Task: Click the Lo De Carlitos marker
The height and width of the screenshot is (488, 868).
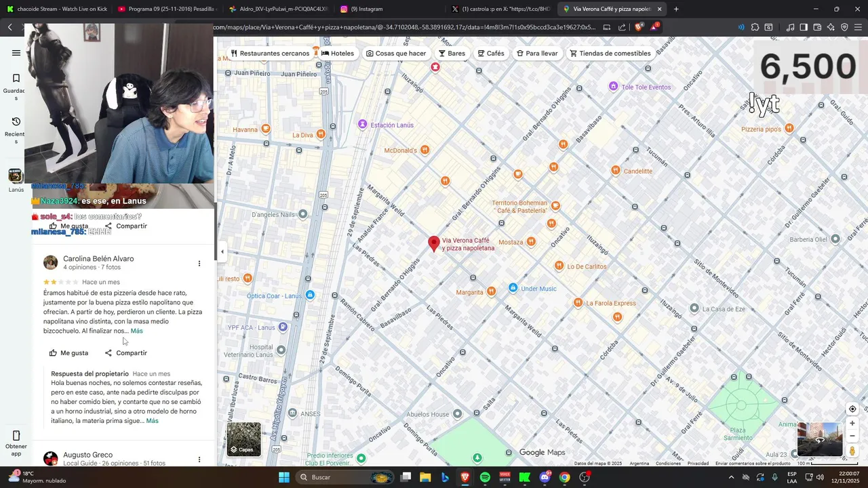Action: coord(559,266)
